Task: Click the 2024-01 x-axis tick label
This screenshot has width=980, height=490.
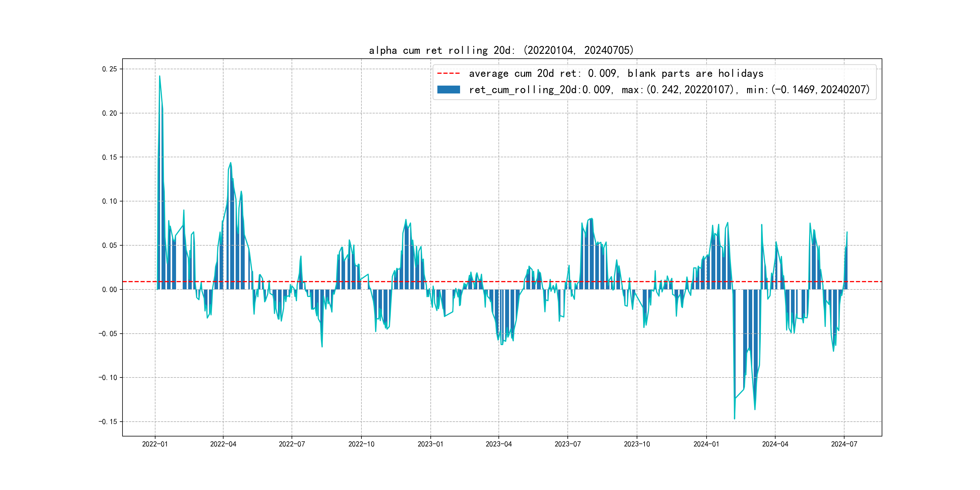Action: [707, 444]
